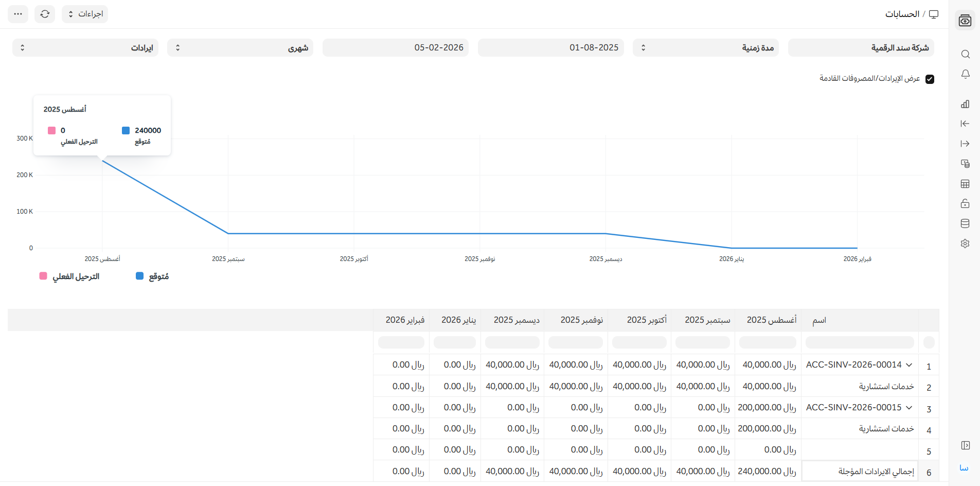Open the three-dots more options menu
The width and height of the screenshot is (980, 486).
tap(18, 14)
